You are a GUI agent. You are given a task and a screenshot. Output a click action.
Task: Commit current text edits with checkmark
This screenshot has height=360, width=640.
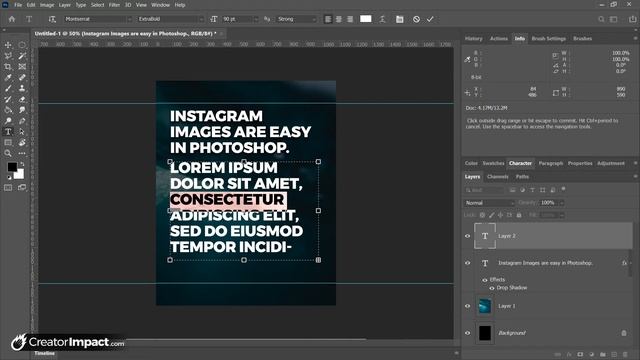[430, 19]
